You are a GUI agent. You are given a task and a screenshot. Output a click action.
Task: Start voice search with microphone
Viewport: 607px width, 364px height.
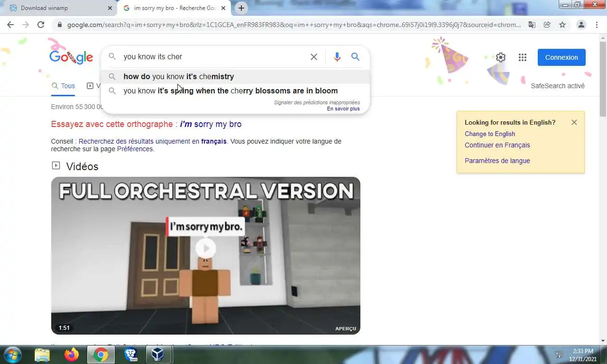pyautogui.click(x=337, y=57)
